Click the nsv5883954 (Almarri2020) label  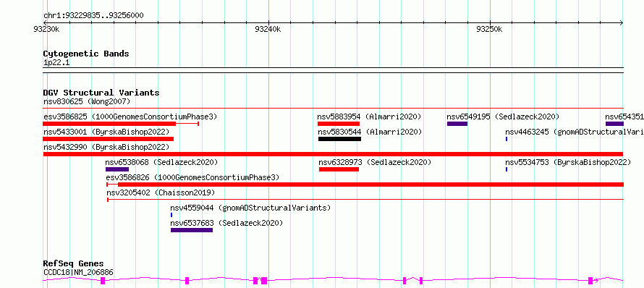pos(369,117)
